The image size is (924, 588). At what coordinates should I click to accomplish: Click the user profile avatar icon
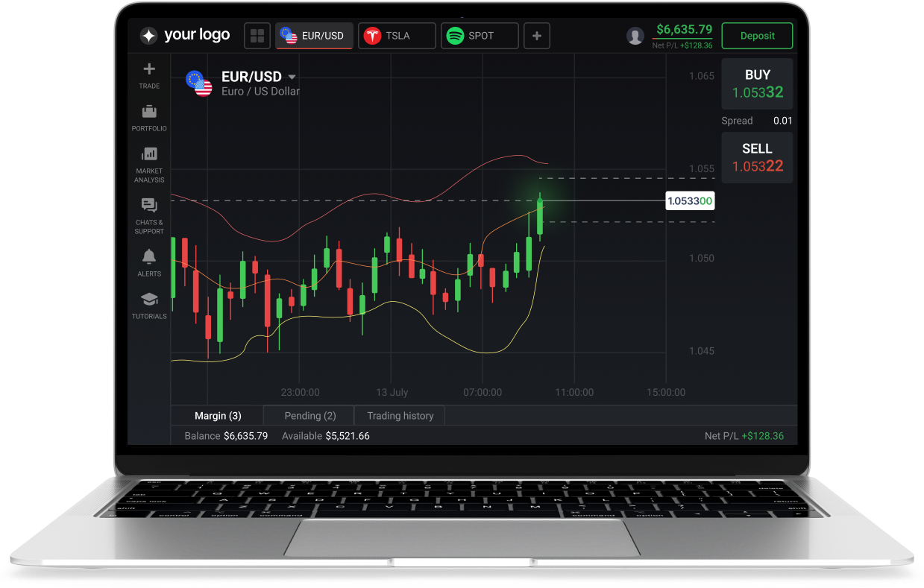point(635,36)
